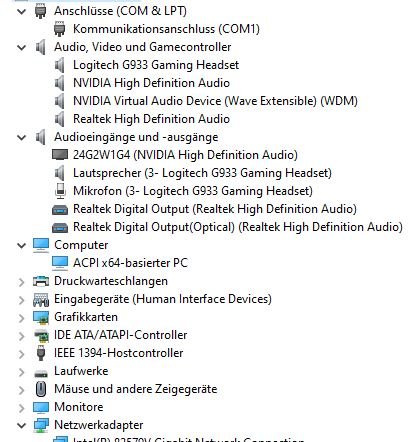Collapse the Anschlüsse (COM & LPT) category
Viewport: 417px width, 442px height.
pyautogui.click(x=21, y=11)
